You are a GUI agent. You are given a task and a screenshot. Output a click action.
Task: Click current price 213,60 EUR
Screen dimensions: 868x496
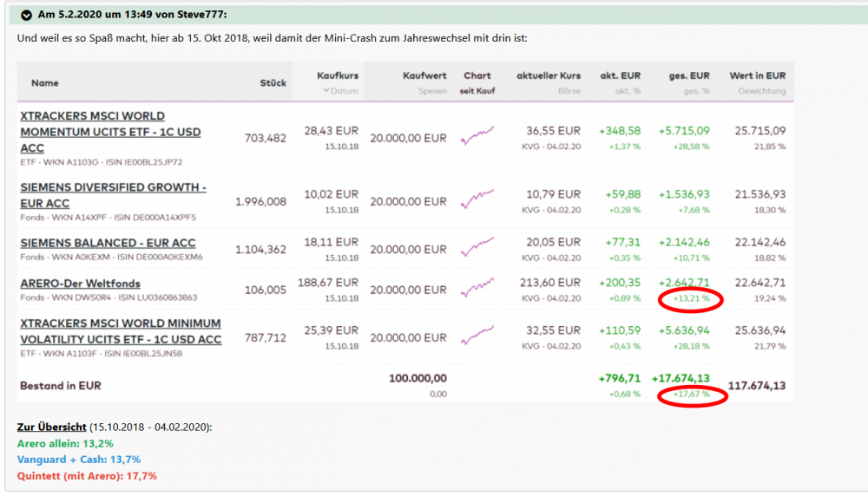(x=550, y=283)
